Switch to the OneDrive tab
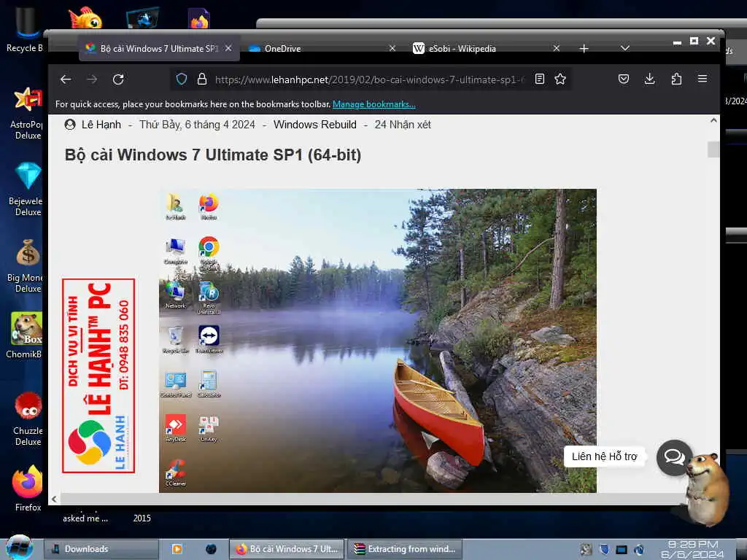Viewport: 747px width, 560px height. (x=322, y=49)
